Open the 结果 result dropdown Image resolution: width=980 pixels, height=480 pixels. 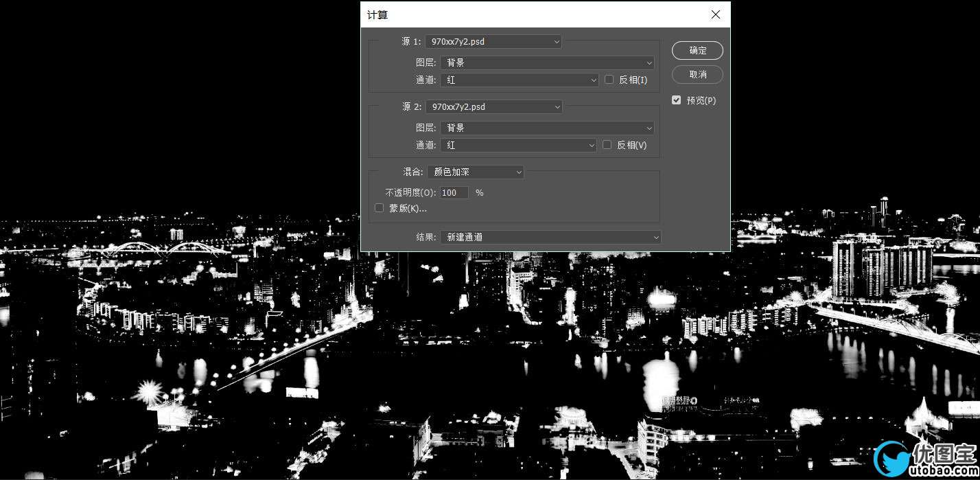pyautogui.click(x=550, y=237)
